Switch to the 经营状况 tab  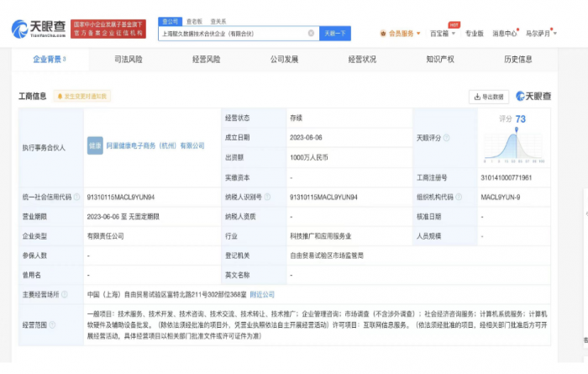coord(362,60)
